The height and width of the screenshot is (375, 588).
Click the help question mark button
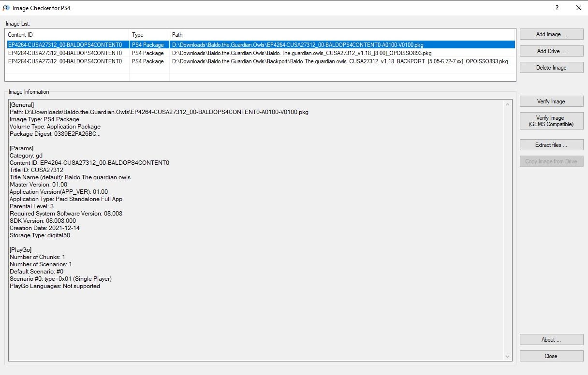coord(557,8)
